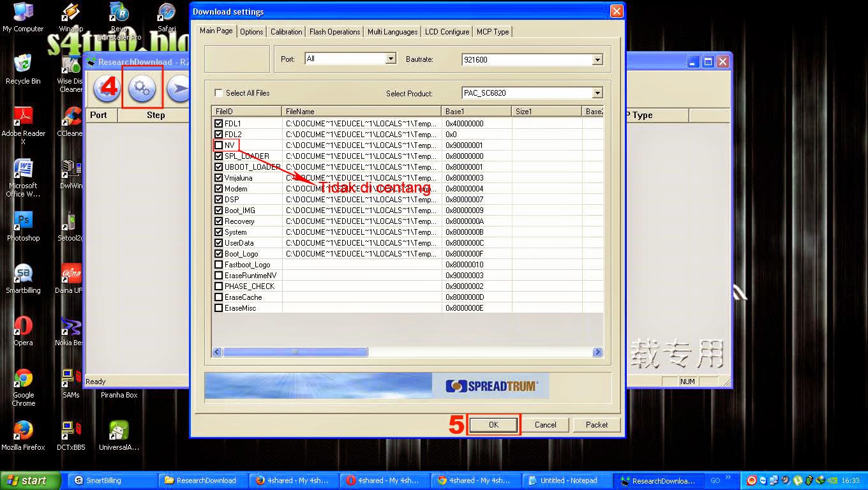Image resolution: width=868 pixels, height=490 pixels.
Task: Uncheck the SPL_LOADER checkbox
Action: point(219,156)
